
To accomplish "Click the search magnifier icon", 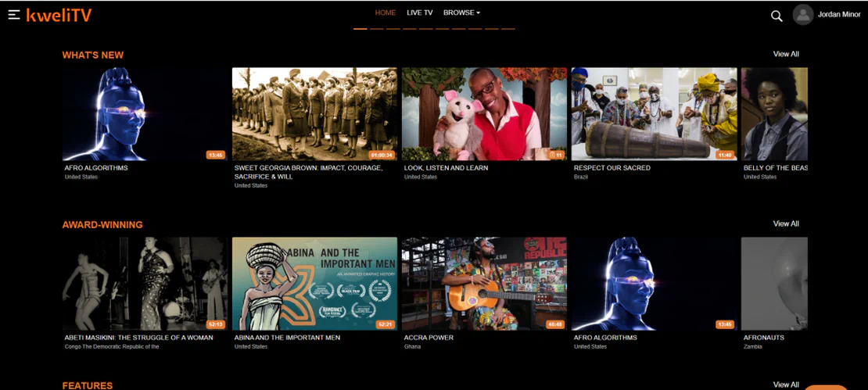I will click(777, 16).
